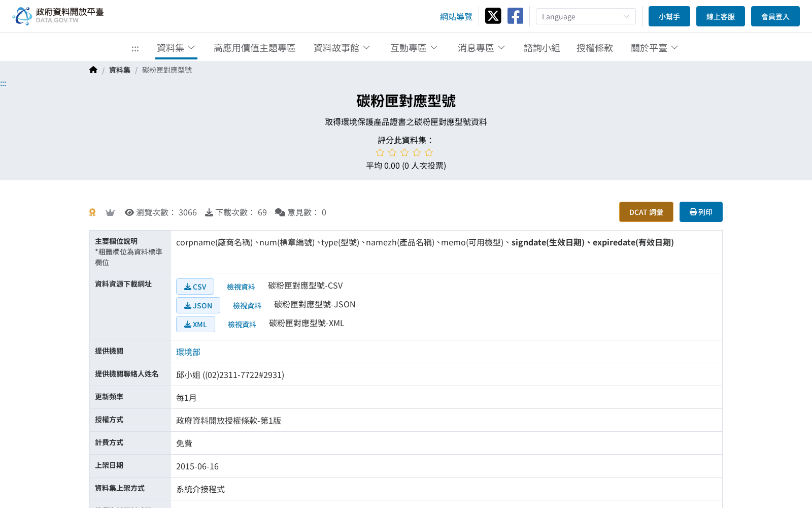Open the X (Twitter) social icon
812x508 pixels.
pyautogui.click(x=493, y=16)
